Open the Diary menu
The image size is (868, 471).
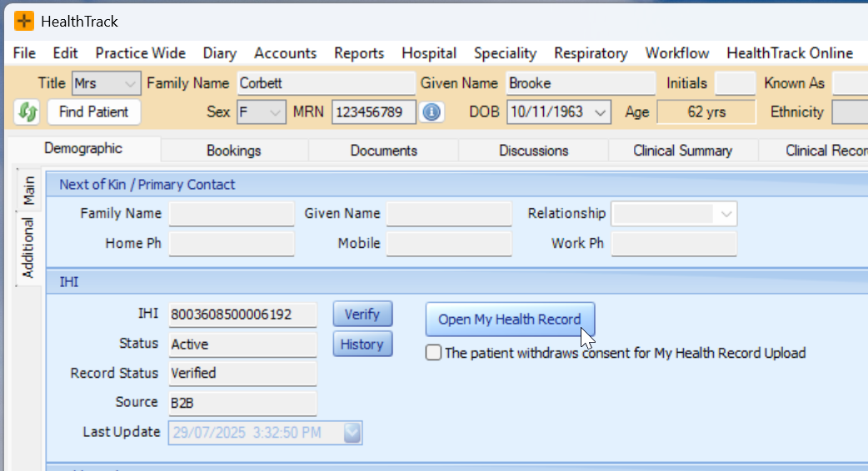[x=220, y=53]
